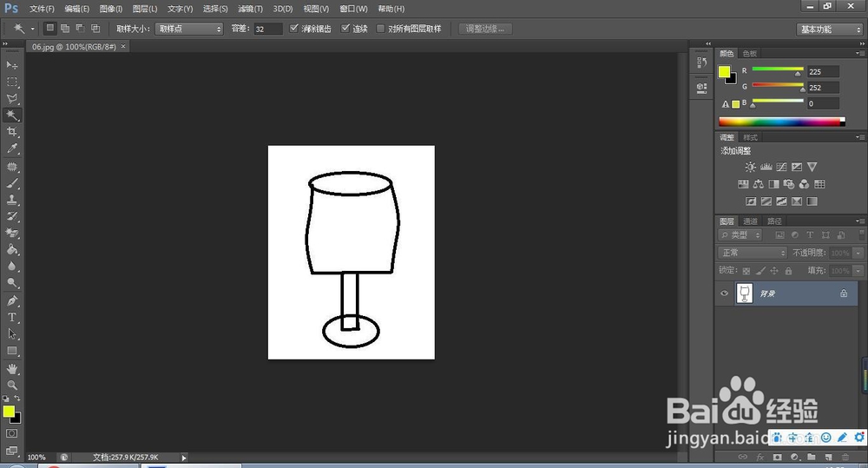Close the 06.jpg document tab
This screenshot has width=868, height=468.
click(x=123, y=47)
